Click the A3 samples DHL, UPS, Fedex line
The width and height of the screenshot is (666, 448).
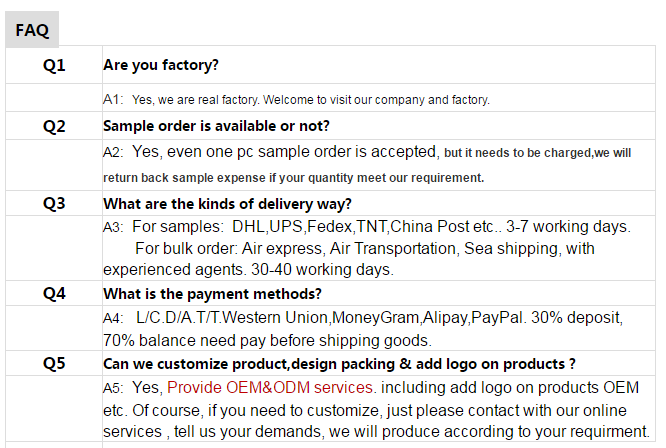(x=367, y=227)
